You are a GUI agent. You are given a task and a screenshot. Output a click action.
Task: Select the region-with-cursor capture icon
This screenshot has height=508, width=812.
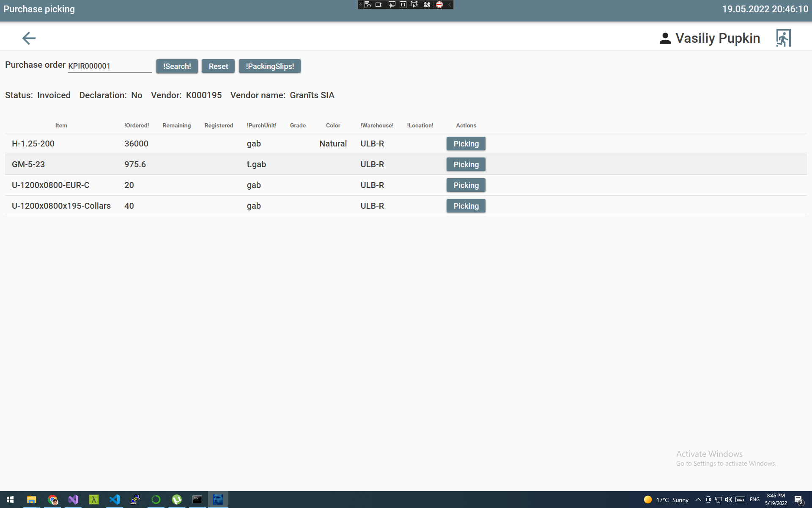point(414,5)
